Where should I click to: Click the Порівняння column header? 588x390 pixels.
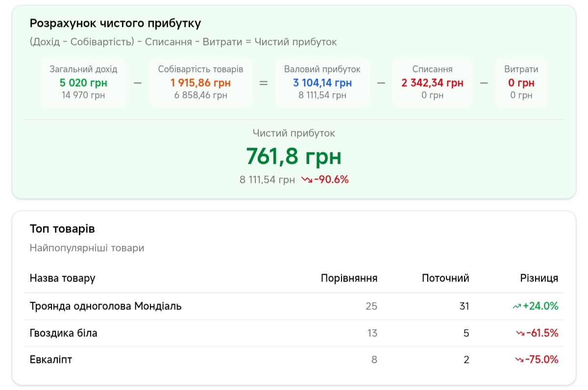point(349,279)
